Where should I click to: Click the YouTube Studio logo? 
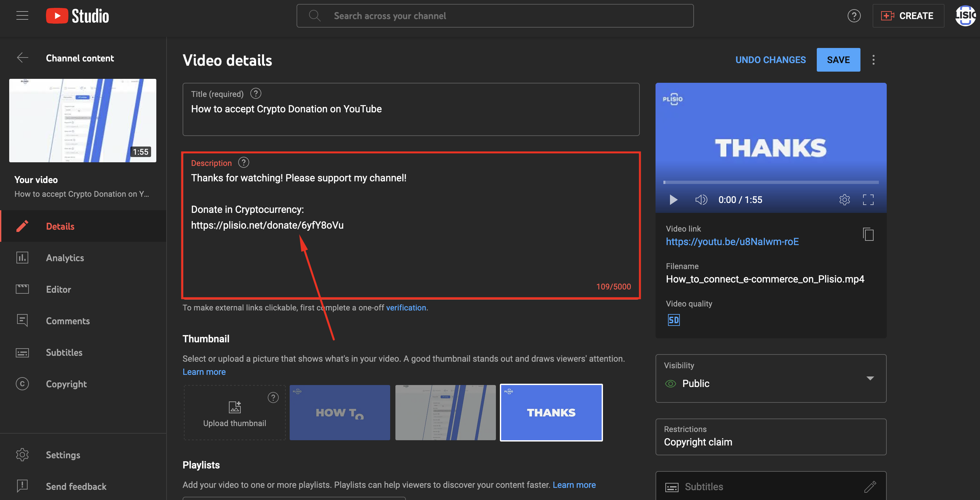pyautogui.click(x=77, y=16)
